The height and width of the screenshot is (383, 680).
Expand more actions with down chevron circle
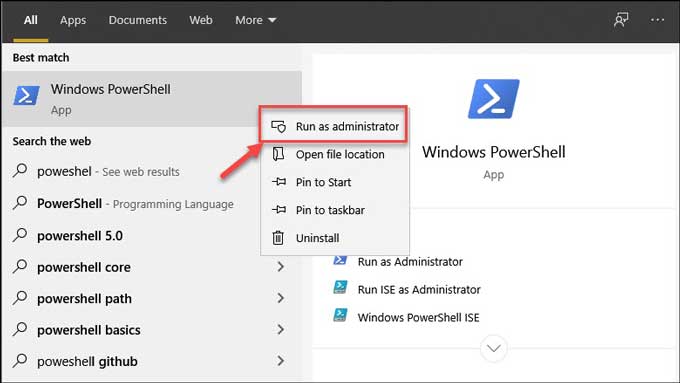[x=494, y=348]
